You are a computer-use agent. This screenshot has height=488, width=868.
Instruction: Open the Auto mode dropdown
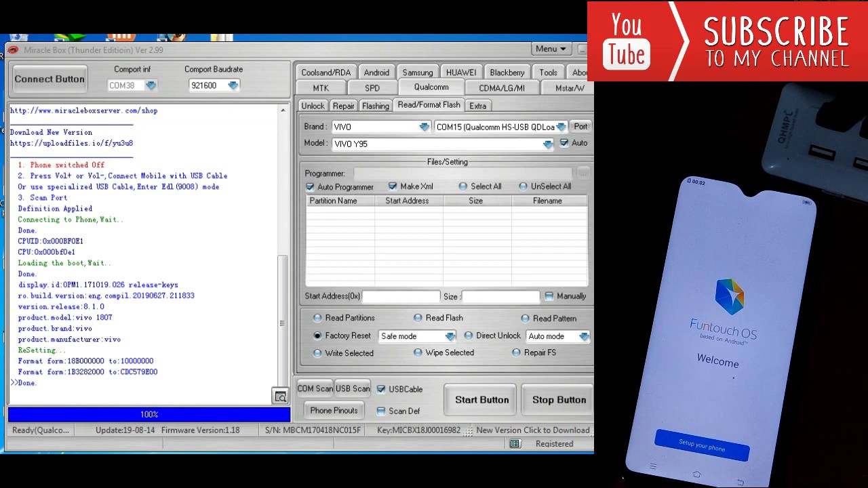tap(585, 336)
